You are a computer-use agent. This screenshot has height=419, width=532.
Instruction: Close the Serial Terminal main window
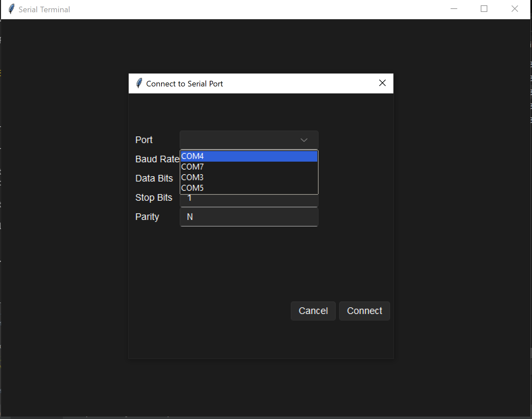515,9
